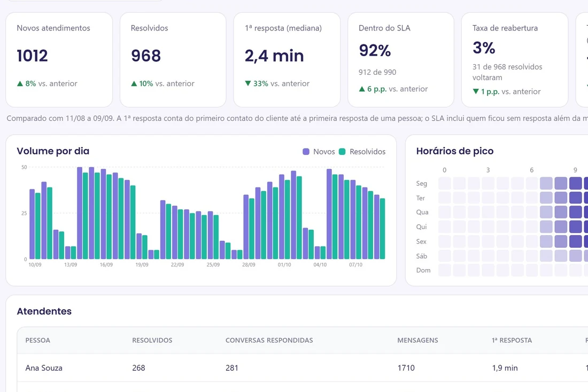The width and height of the screenshot is (588, 392).
Task: Select the Ana Souza row name
Action: coord(44,368)
